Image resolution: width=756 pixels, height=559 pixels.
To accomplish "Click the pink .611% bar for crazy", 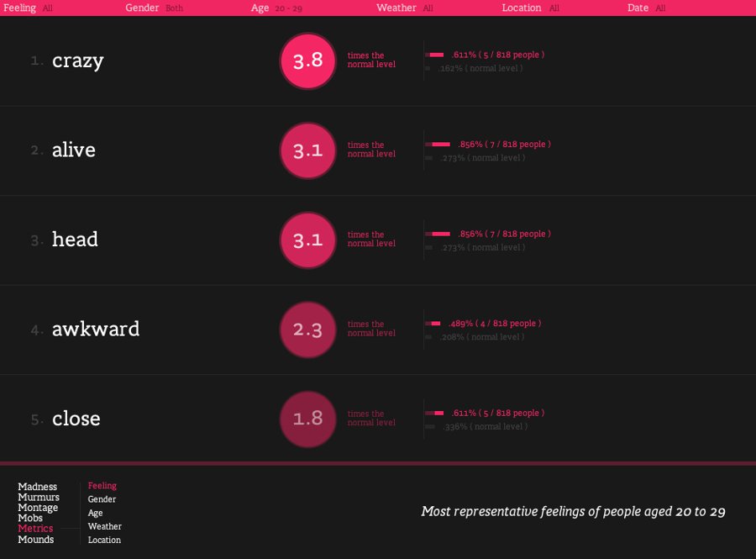I will pyautogui.click(x=436, y=55).
